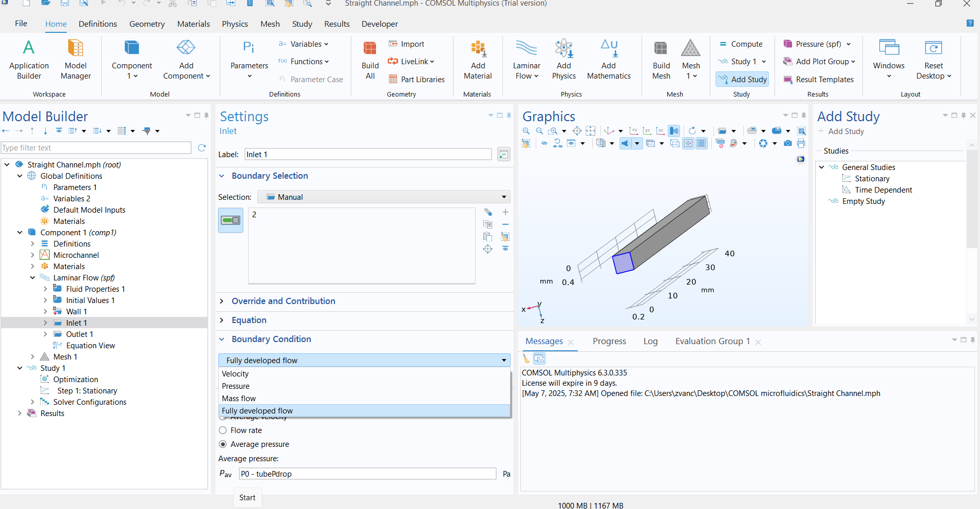
Task: Select the Average pressure radio button
Action: coord(223,444)
